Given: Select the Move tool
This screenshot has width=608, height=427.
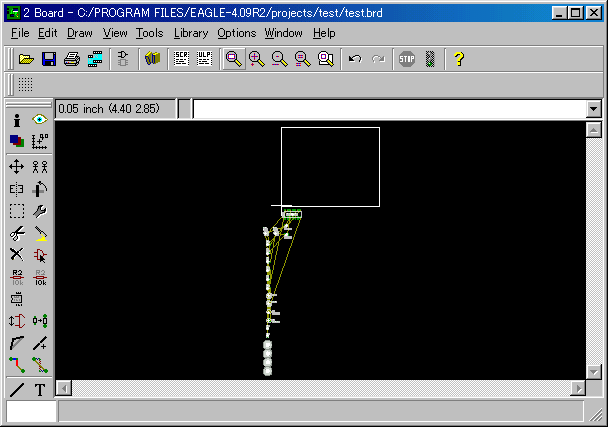Looking at the screenshot, I should (17, 167).
